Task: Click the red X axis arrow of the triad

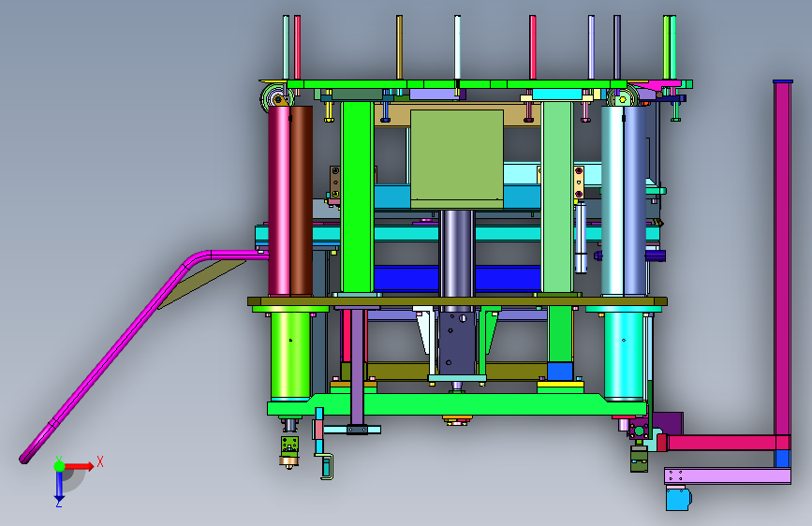Action: click(79, 466)
